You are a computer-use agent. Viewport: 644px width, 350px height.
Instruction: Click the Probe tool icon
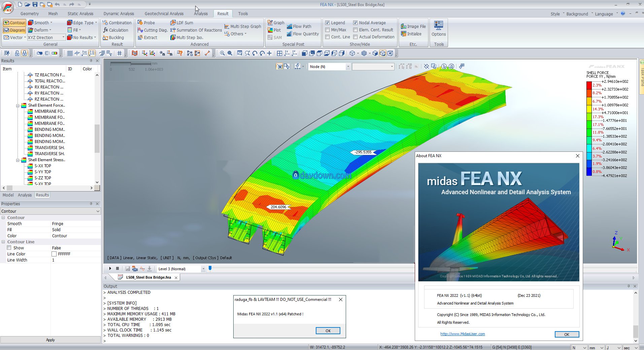tap(140, 23)
